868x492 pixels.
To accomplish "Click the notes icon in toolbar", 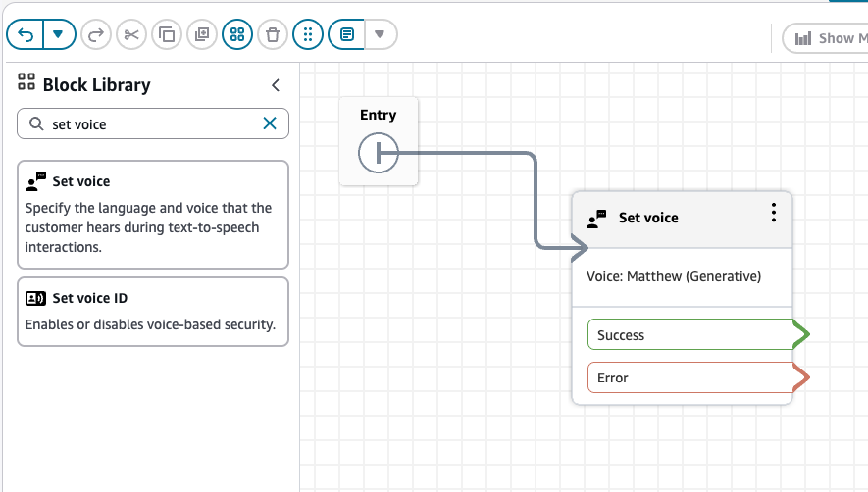I will tap(346, 35).
